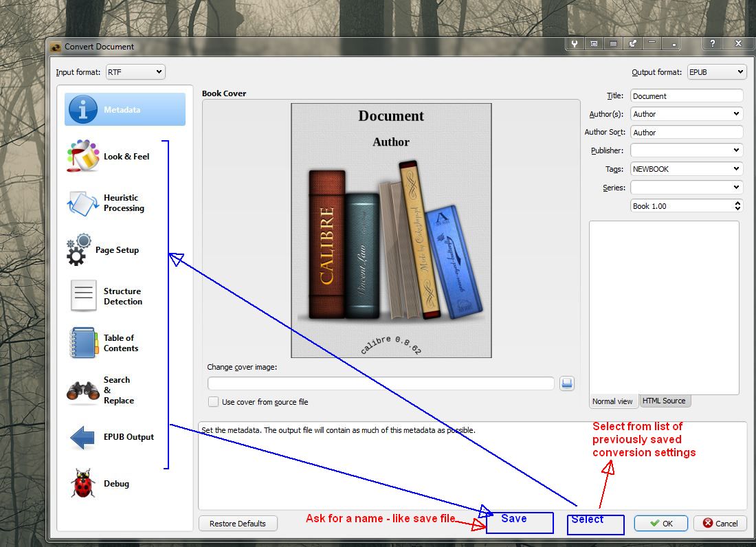The width and height of the screenshot is (756, 547).
Task: Click the 'Change cover image:' label
Action: pos(242,367)
